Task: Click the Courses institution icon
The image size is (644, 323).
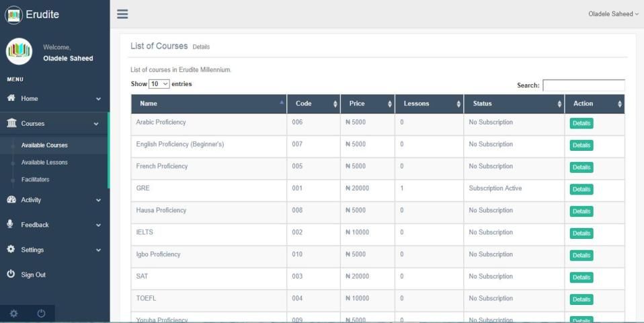Action: [x=11, y=123]
